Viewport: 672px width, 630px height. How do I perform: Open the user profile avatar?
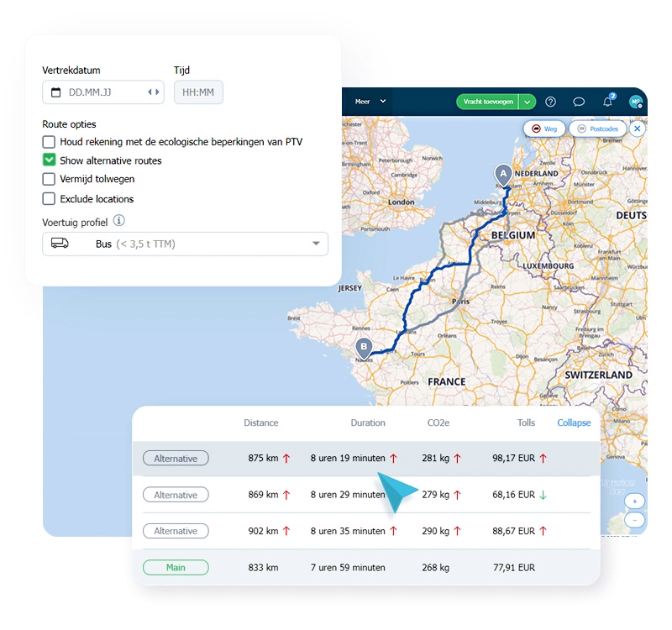pyautogui.click(x=636, y=102)
